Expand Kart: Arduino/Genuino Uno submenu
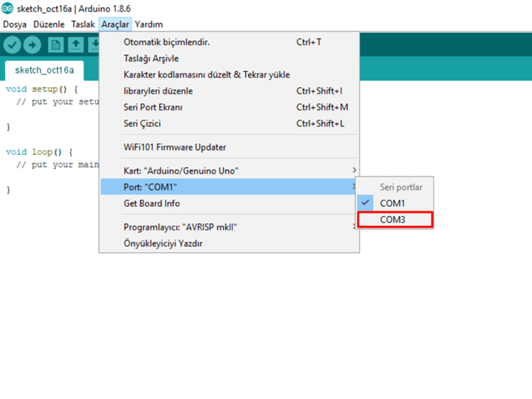 tap(229, 171)
